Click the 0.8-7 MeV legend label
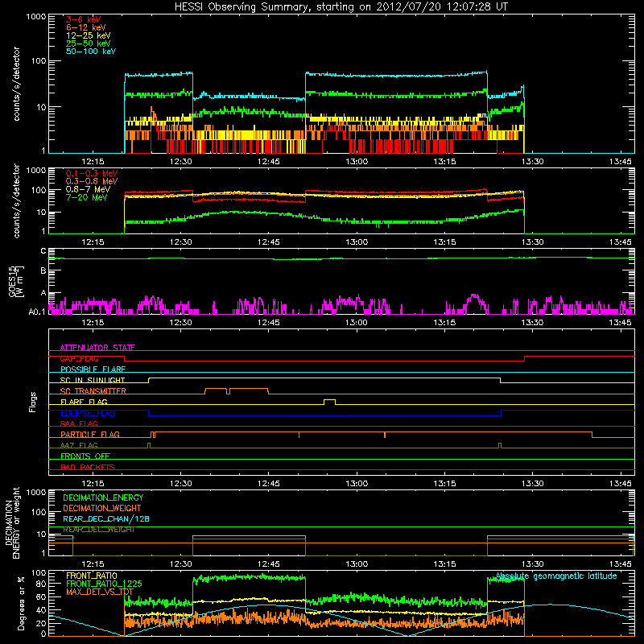The height and width of the screenshot is (644, 644). pyautogui.click(x=88, y=189)
